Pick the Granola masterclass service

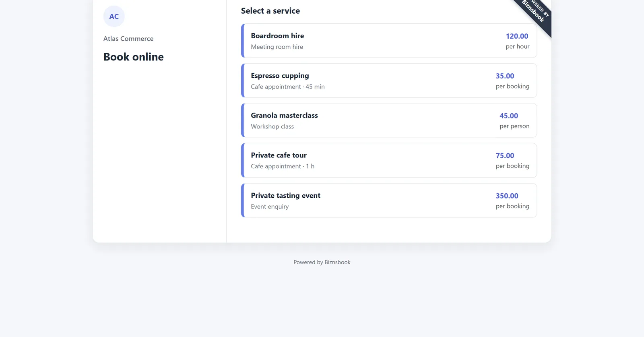click(389, 120)
